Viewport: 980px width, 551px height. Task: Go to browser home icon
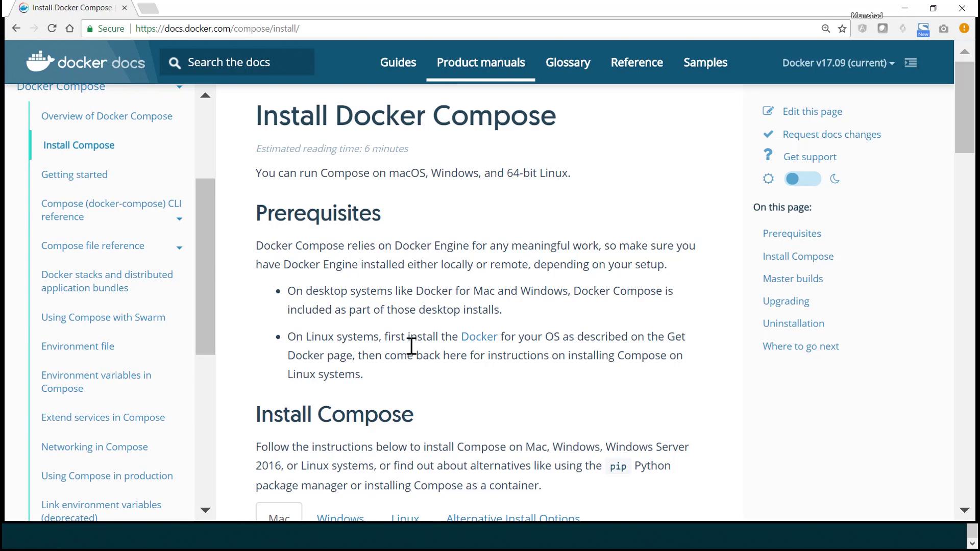point(70,29)
